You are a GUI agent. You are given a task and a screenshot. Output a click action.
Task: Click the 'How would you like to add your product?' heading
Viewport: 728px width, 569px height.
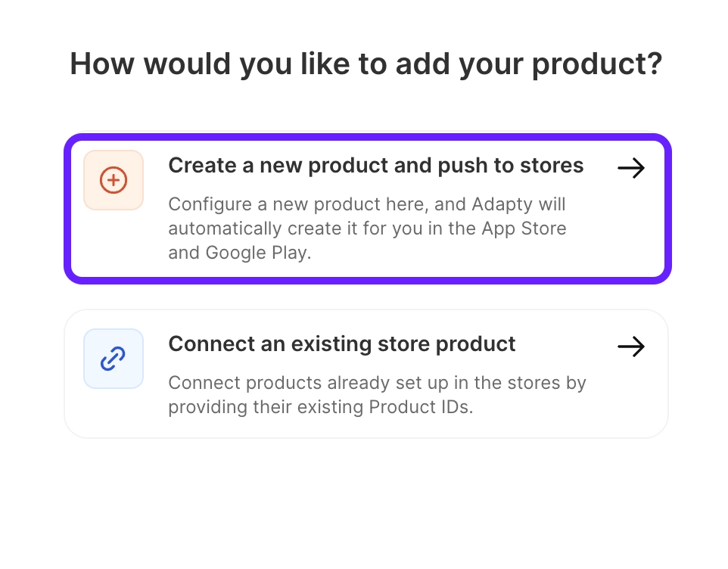click(x=364, y=64)
